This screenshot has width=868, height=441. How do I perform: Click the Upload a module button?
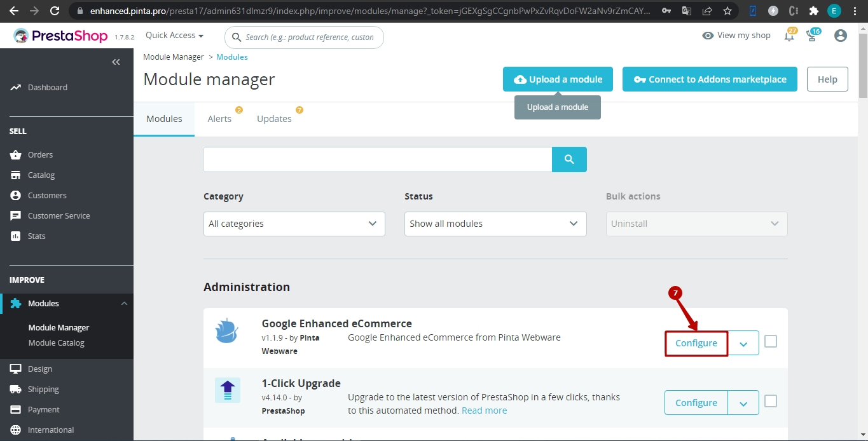[558, 79]
